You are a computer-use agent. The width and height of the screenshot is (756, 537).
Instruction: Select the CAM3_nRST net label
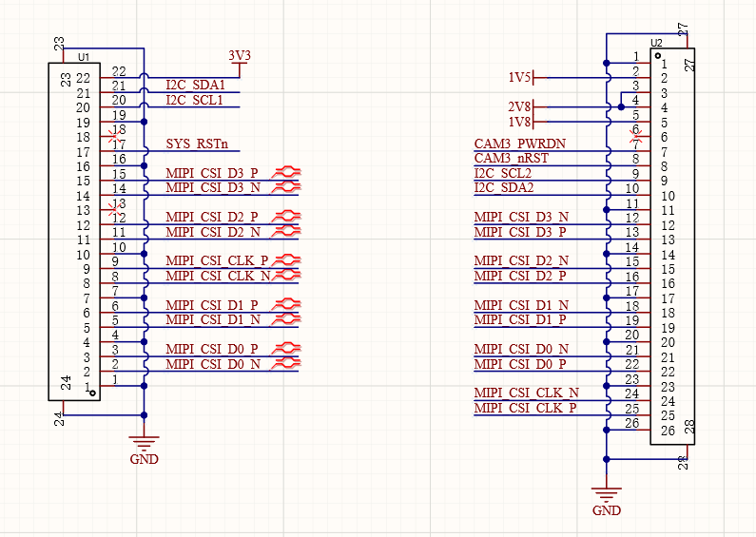[514, 159]
